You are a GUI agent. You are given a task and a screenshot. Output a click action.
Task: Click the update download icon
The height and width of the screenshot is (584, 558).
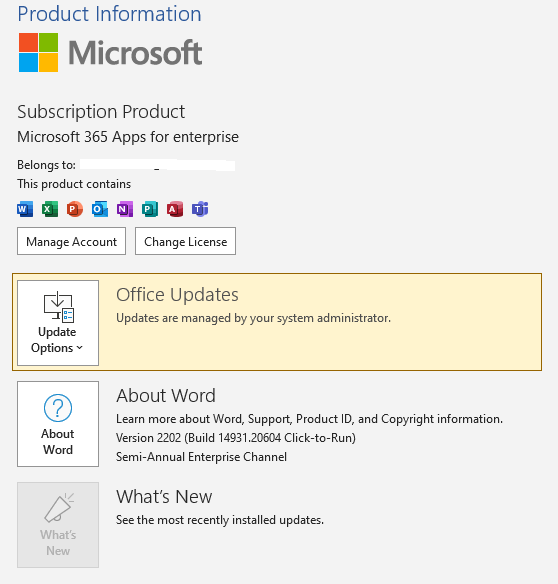[59, 307]
